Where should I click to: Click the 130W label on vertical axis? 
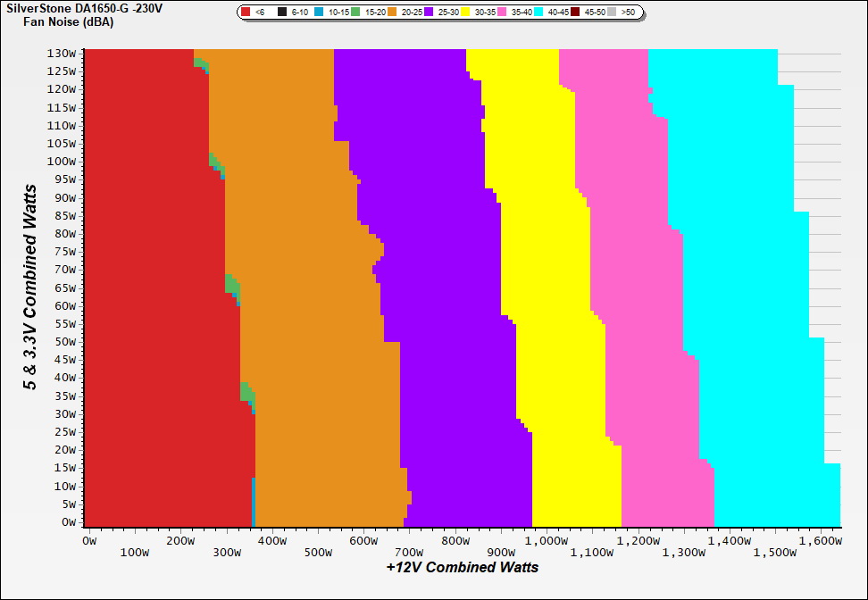(64, 53)
